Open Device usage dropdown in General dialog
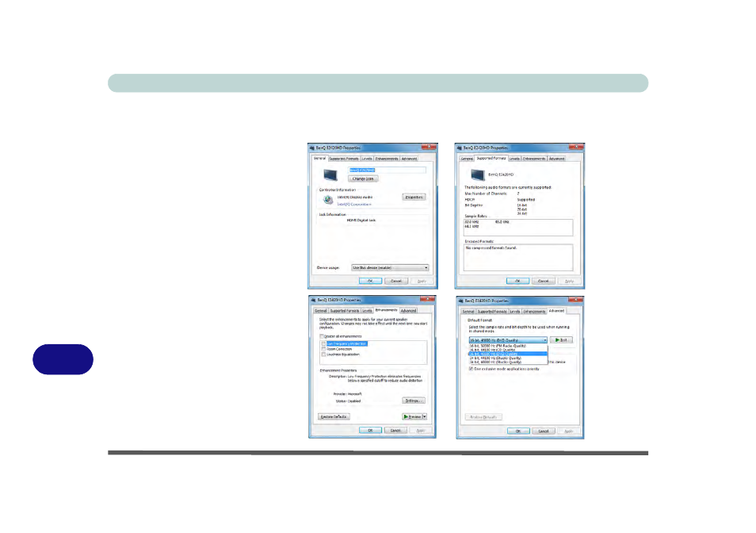This screenshot has width=756, height=533. pos(390,268)
